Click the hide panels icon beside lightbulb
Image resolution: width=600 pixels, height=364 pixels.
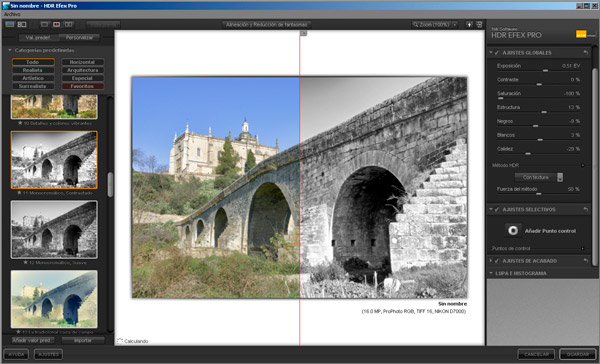[479, 24]
